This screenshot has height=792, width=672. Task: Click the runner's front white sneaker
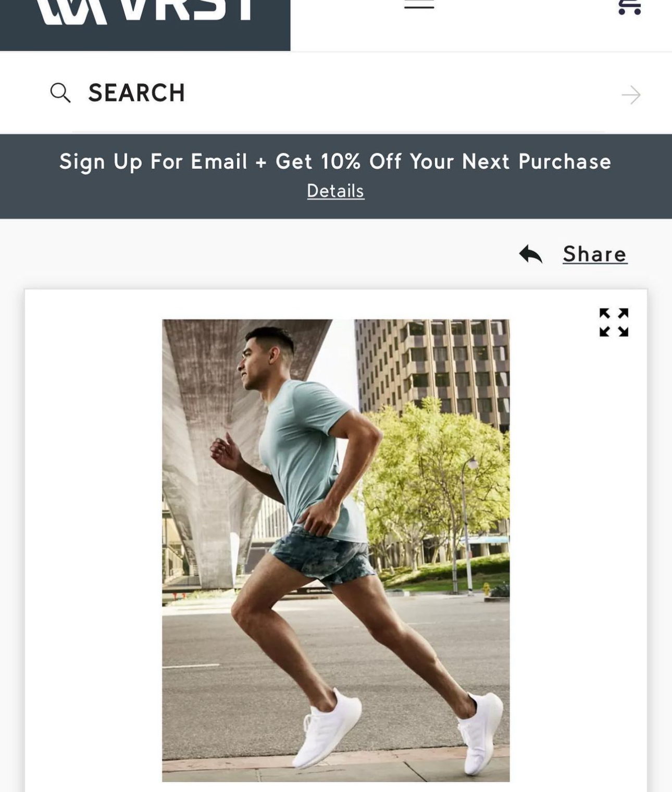click(x=329, y=729)
